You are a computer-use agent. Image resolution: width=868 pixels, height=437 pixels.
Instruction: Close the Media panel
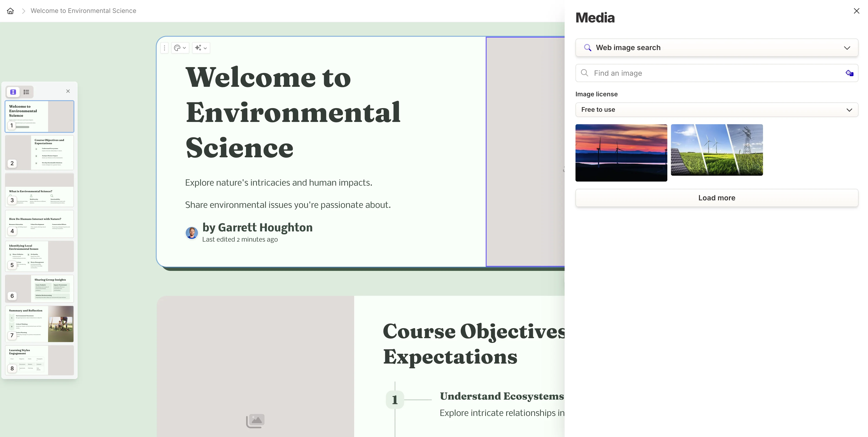point(856,11)
